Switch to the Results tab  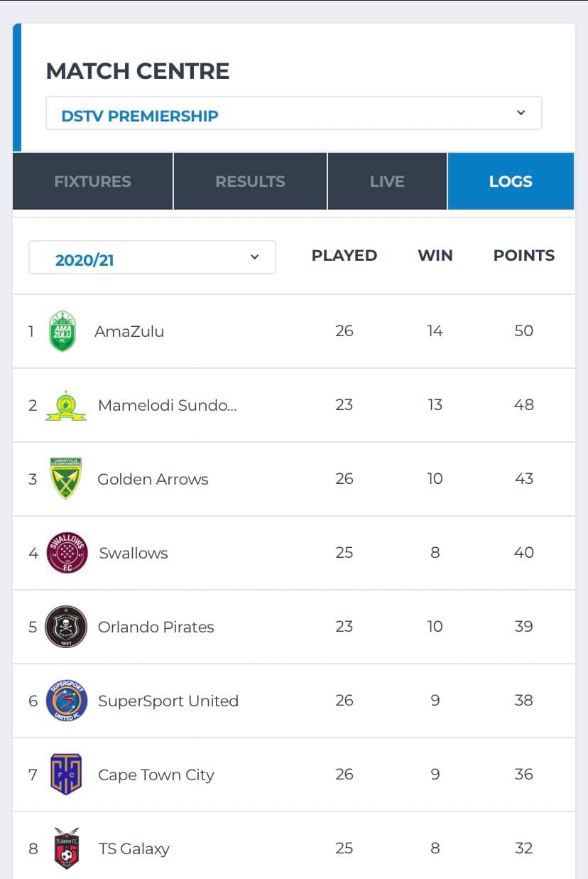250,181
